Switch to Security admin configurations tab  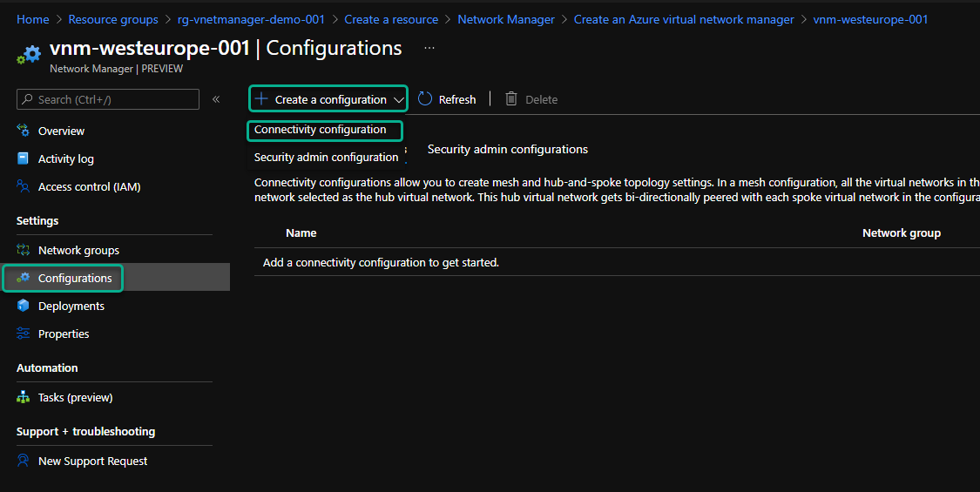click(x=508, y=150)
